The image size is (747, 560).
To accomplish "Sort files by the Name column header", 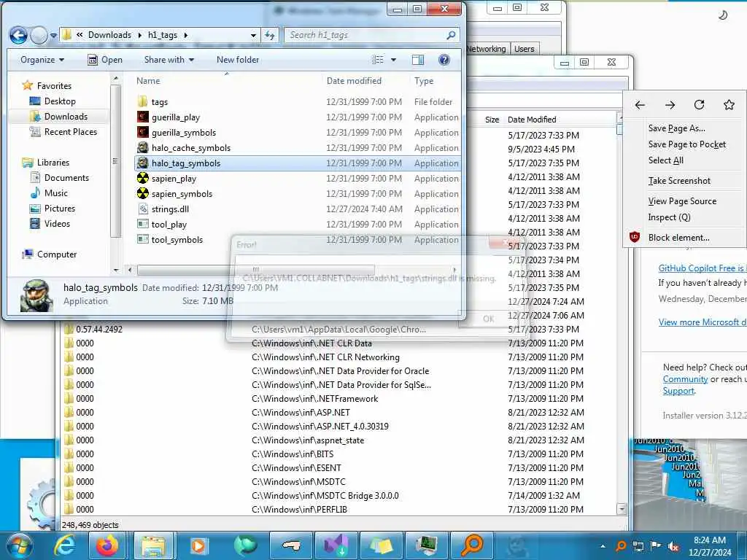I will click(x=148, y=80).
